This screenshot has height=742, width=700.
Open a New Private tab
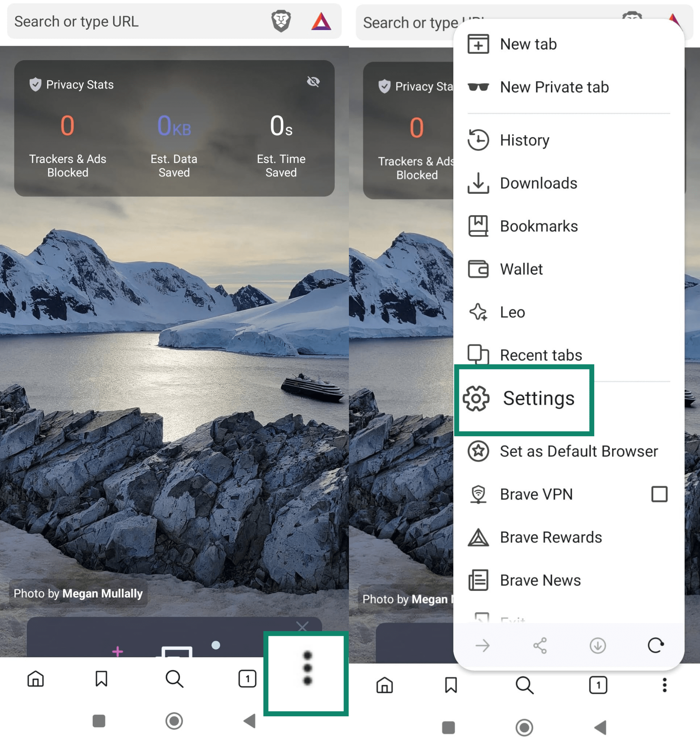554,87
